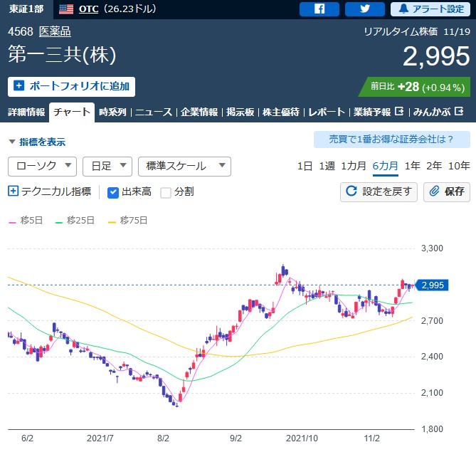Open the ニュース tab

click(154, 112)
